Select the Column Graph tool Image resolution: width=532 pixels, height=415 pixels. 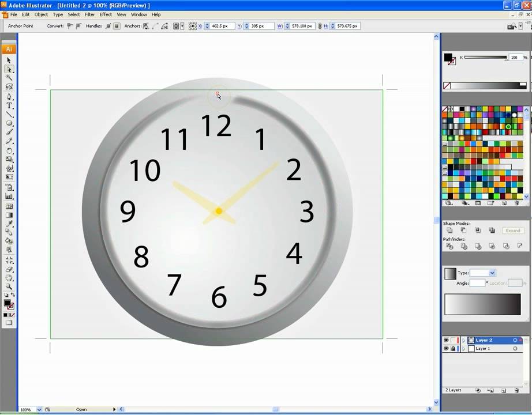click(x=9, y=196)
